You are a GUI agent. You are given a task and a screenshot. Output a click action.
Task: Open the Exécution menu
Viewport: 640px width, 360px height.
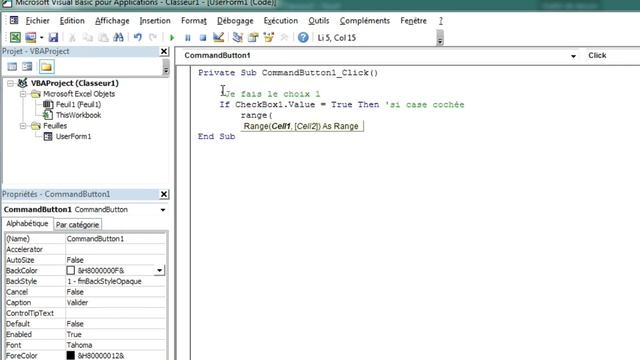coord(281,20)
